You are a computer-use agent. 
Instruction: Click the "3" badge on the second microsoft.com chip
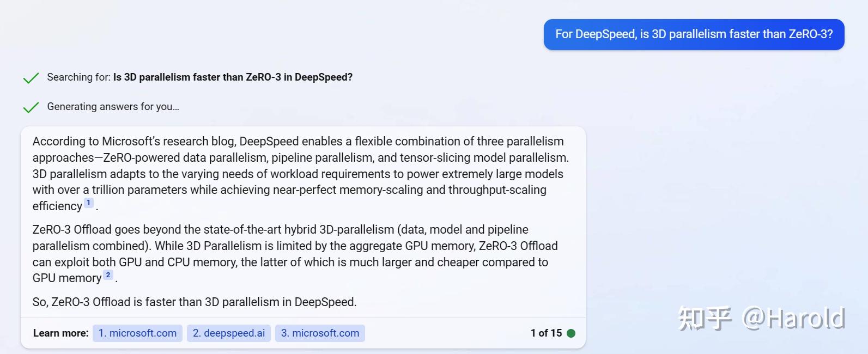(x=284, y=333)
